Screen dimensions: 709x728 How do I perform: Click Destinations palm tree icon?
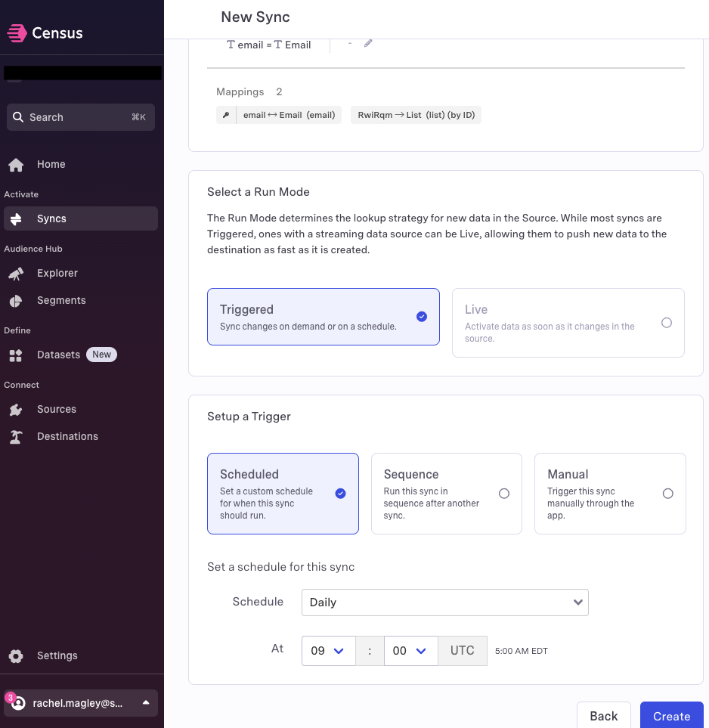click(x=16, y=437)
